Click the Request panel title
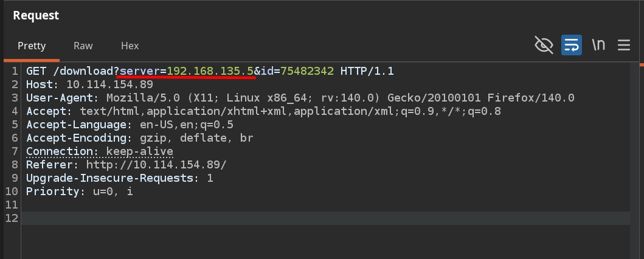The image size is (644, 259). [36, 16]
